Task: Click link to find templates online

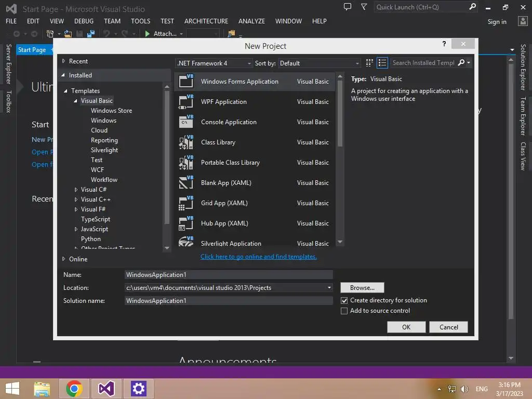Action: pyautogui.click(x=259, y=257)
